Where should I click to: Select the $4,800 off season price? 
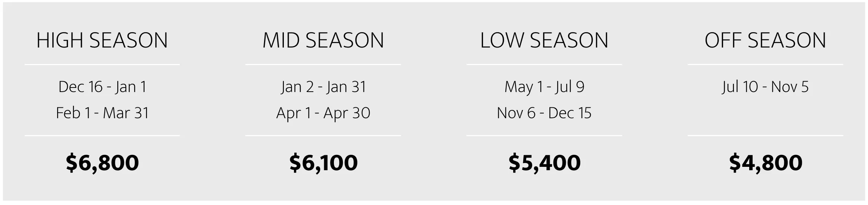(765, 163)
